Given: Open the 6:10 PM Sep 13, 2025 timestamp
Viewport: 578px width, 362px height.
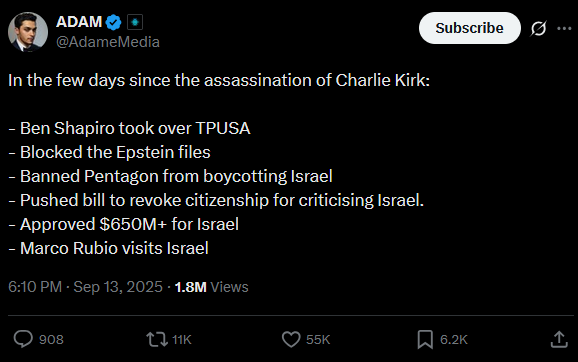Looking at the screenshot, I should [x=85, y=287].
